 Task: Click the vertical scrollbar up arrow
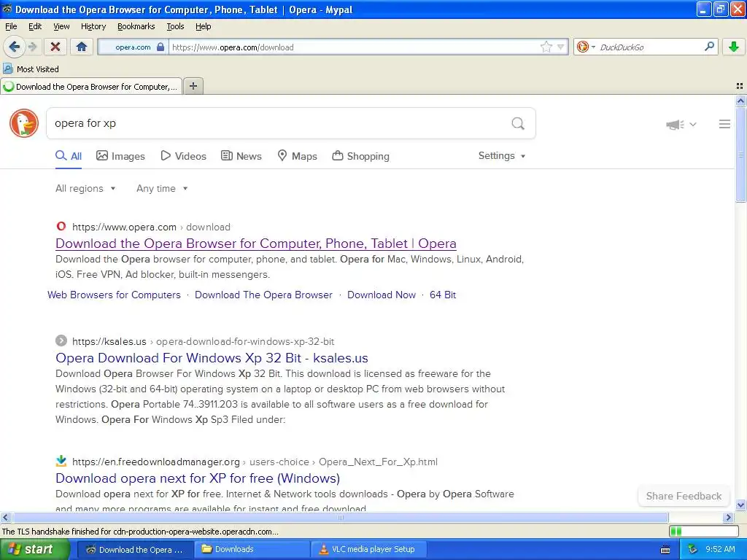(740, 101)
